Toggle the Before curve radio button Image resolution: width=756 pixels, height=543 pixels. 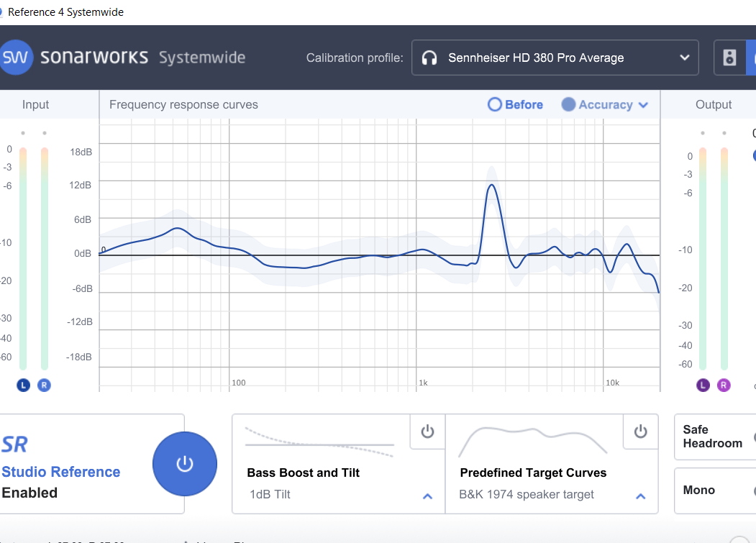coord(495,105)
